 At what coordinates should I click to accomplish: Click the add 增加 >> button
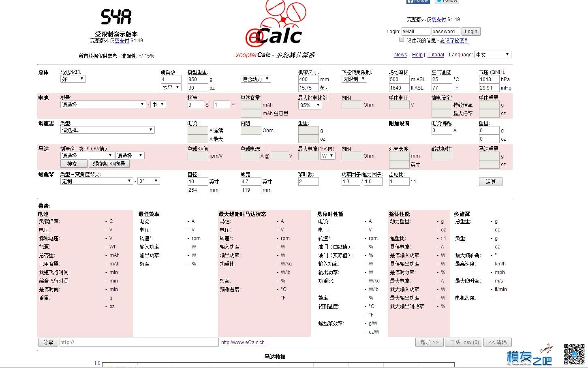(430, 342)
